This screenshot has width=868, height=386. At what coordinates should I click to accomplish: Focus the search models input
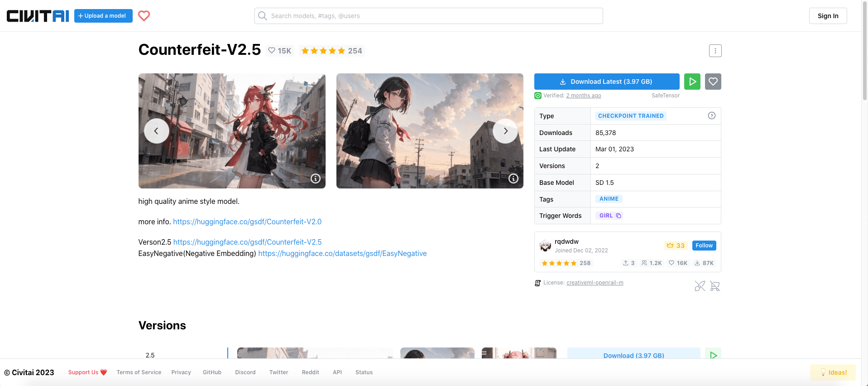coord(428,16)
